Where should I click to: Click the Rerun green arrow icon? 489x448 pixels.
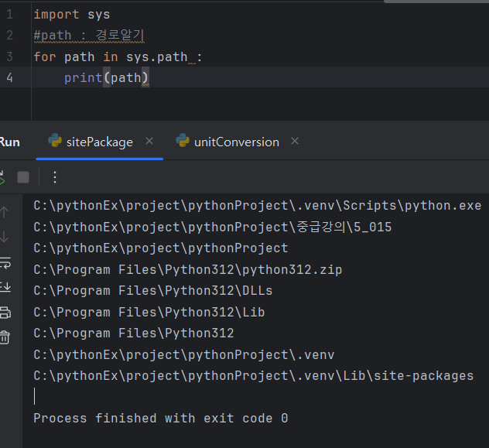[x=2, y=177]
